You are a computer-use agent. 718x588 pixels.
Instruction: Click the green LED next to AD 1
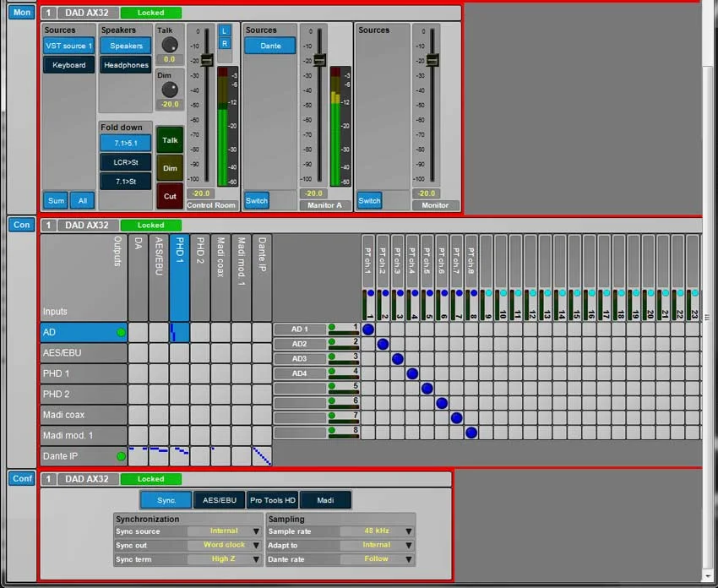tap(331, 327)
